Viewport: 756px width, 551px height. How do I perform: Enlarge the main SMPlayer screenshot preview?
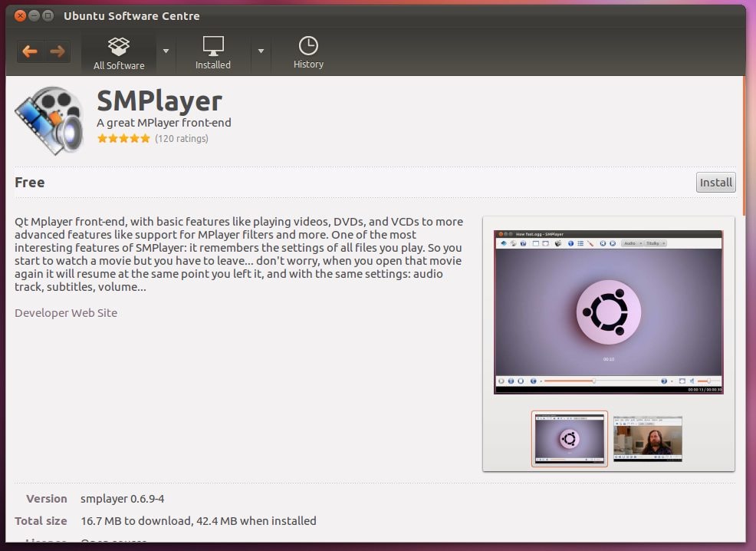[x=609, y=312]
